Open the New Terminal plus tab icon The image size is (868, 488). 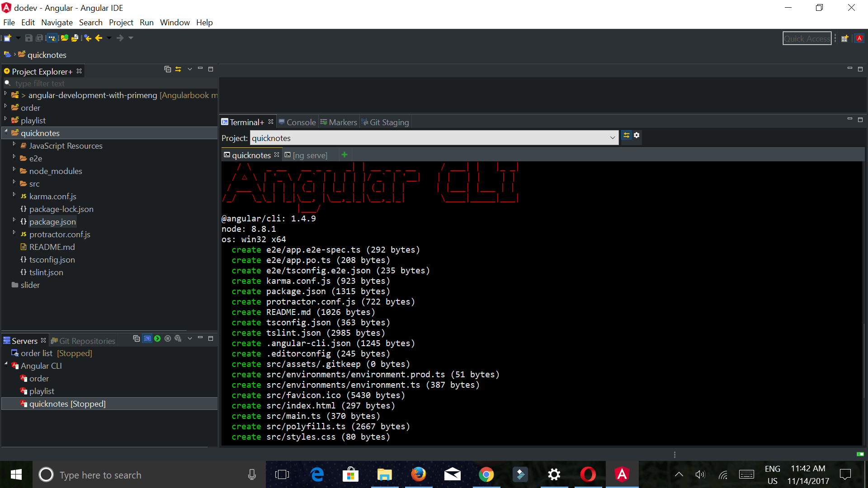coord(344,155)
